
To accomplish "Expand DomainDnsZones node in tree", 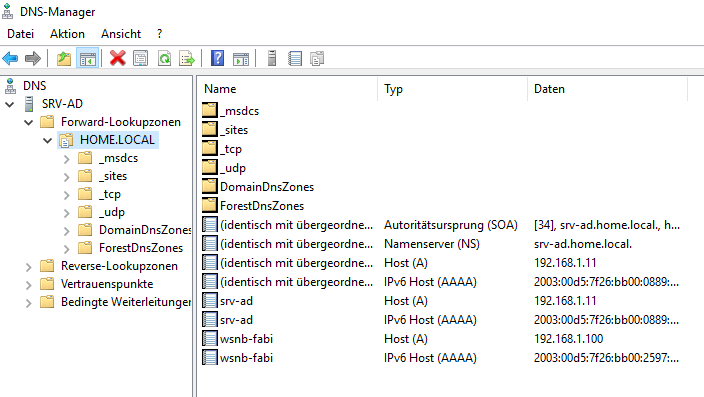I will click(66, 231).
